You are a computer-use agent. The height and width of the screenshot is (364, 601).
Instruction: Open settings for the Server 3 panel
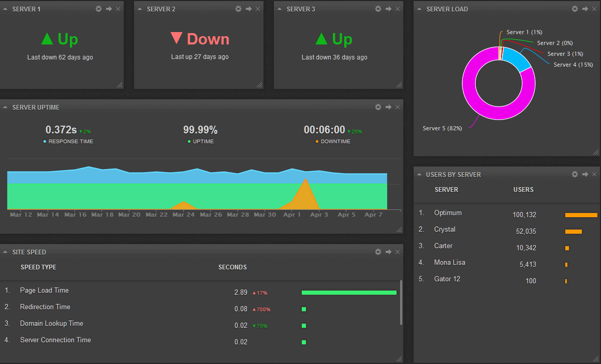click(x=377, y=8)
